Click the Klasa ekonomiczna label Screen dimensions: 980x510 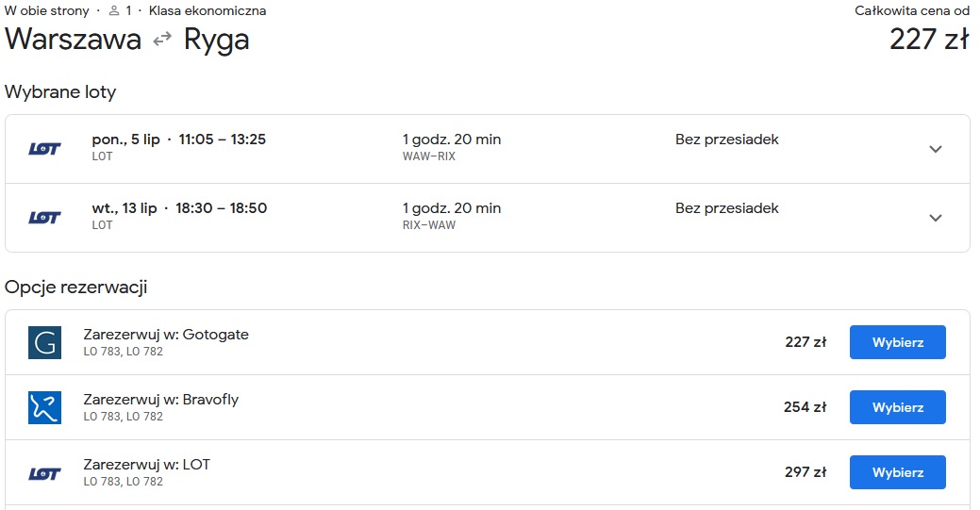point(208,10)
